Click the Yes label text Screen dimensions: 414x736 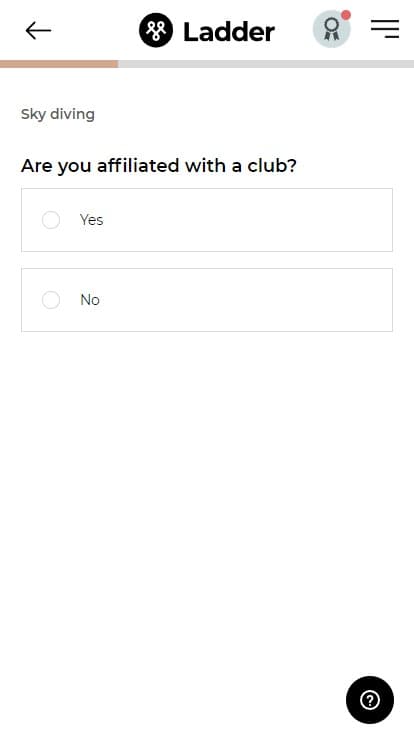(92, 220)
